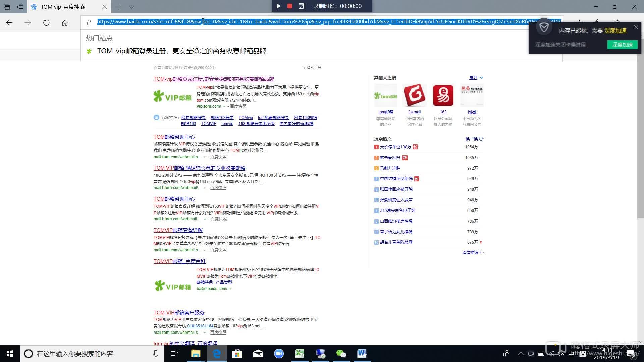
Task: Close the memory warning popup
Action: pyautogui.click(x=636, y=28)
